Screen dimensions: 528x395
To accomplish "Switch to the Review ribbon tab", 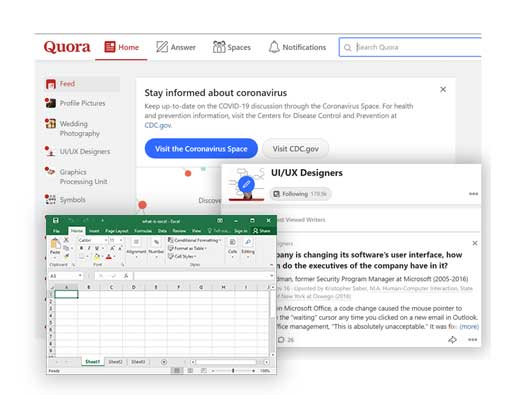I will point(179,231).
